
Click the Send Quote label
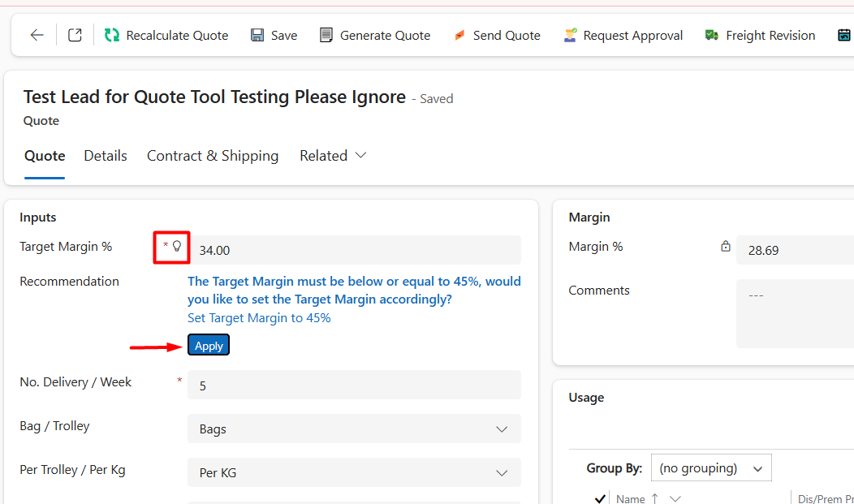507,36
